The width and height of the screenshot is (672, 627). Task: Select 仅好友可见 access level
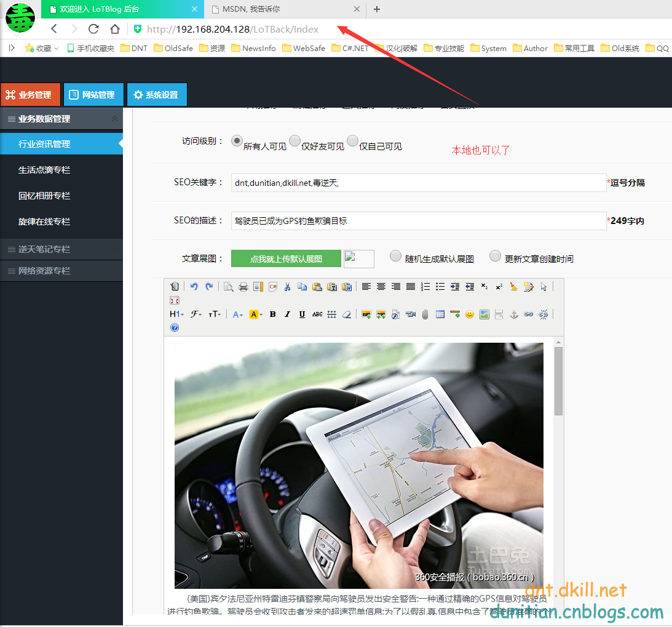coord(295,141)
